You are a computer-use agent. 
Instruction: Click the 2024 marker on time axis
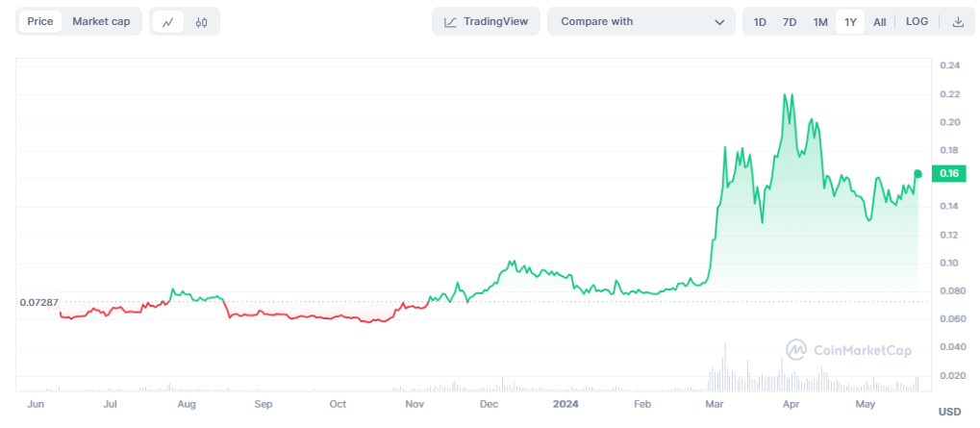point(565,405)
